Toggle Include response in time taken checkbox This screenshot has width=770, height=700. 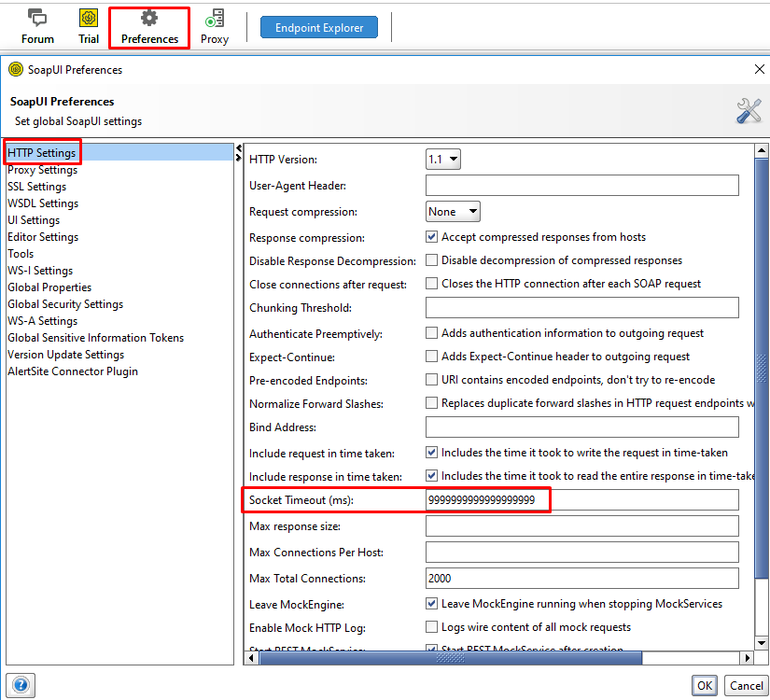[431, 475]
